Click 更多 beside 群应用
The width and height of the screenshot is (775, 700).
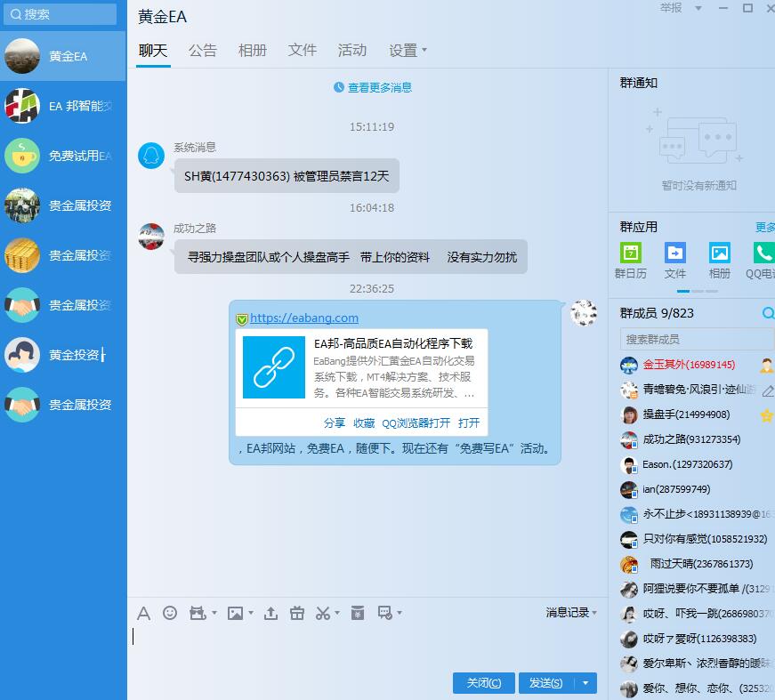tap(765, 227)
